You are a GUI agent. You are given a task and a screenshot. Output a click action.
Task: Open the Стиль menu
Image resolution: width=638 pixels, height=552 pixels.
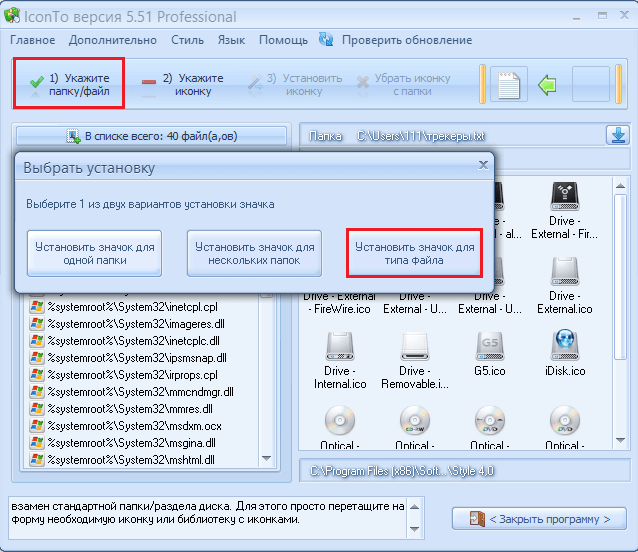coord(187,40)
